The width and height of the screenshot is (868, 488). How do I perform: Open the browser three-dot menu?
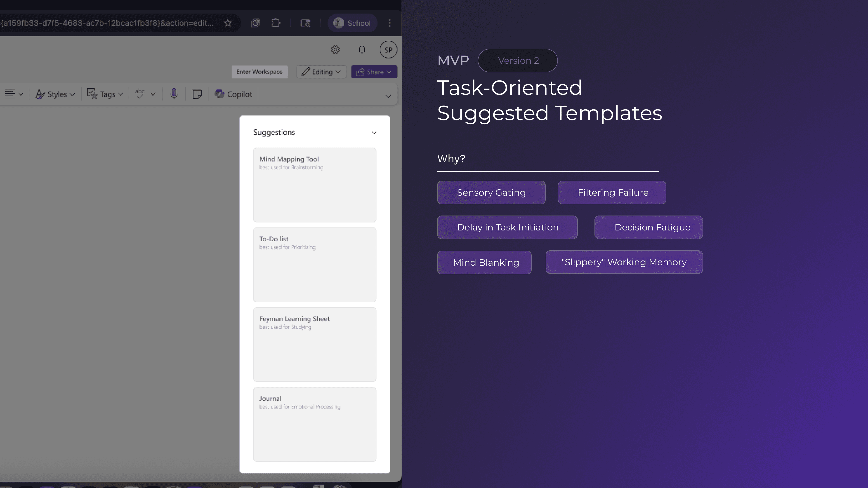(389, 23)
